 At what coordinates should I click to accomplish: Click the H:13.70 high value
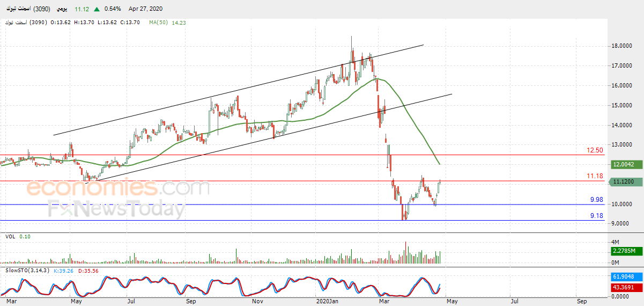point(85,23)
